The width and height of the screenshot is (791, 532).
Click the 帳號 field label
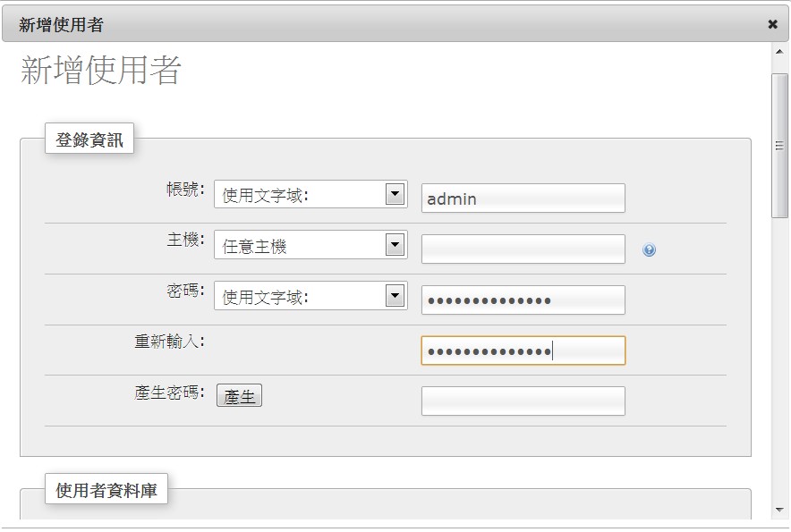(x=185, y=190)
